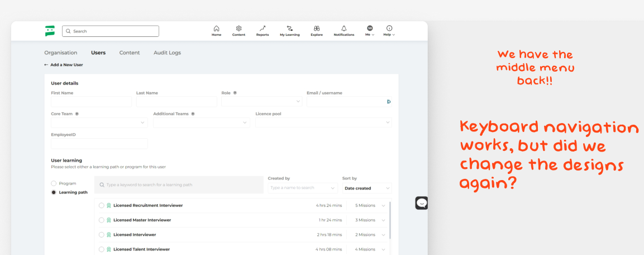Open the Reports chart icon
The width and height of the screenshot is (644, 255).
point(263,29)
